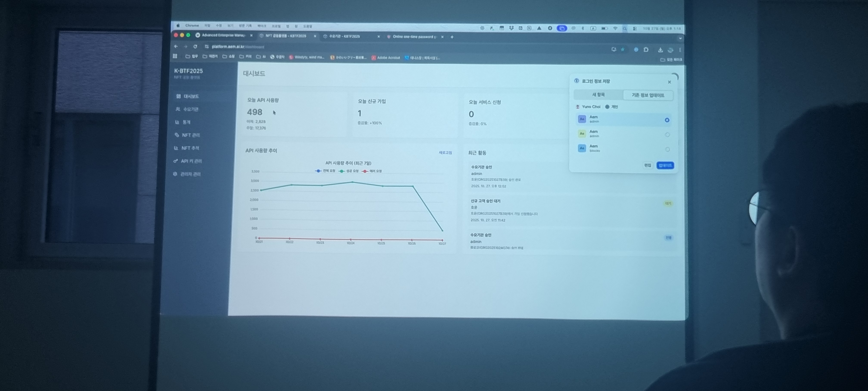Click the Dropbox icon in menu bar
This screenshot has width=868, height=391.
click(511, 28)
